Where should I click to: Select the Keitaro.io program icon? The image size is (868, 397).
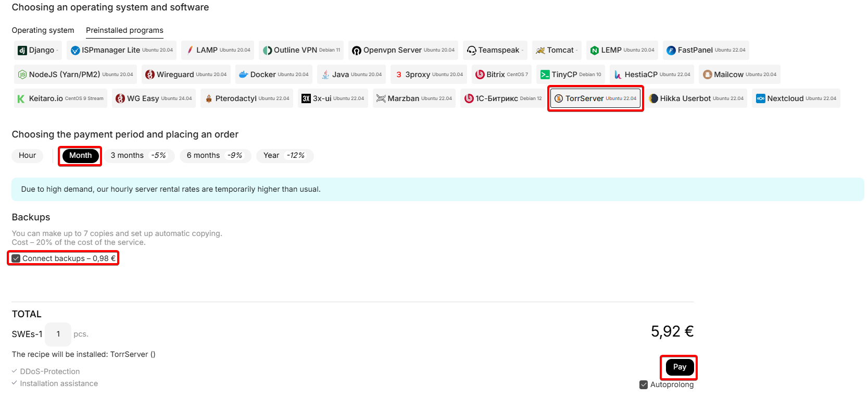[21, 98]
